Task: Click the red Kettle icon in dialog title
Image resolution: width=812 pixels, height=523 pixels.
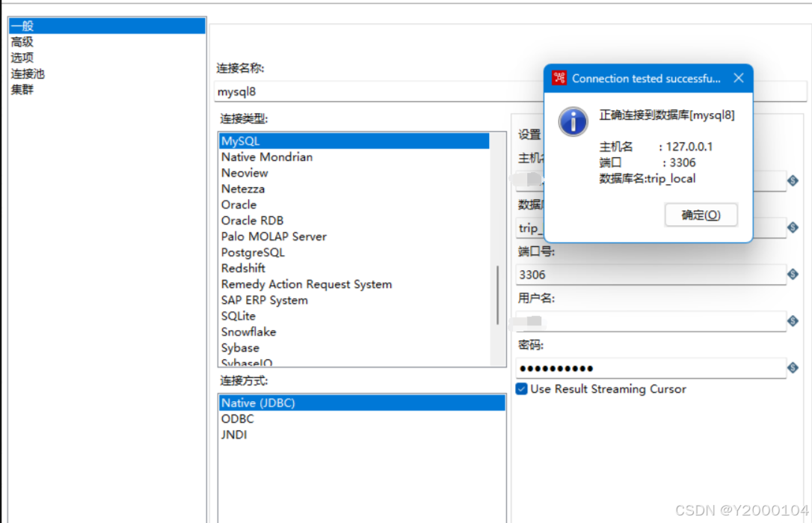Action: coord(559,79)
